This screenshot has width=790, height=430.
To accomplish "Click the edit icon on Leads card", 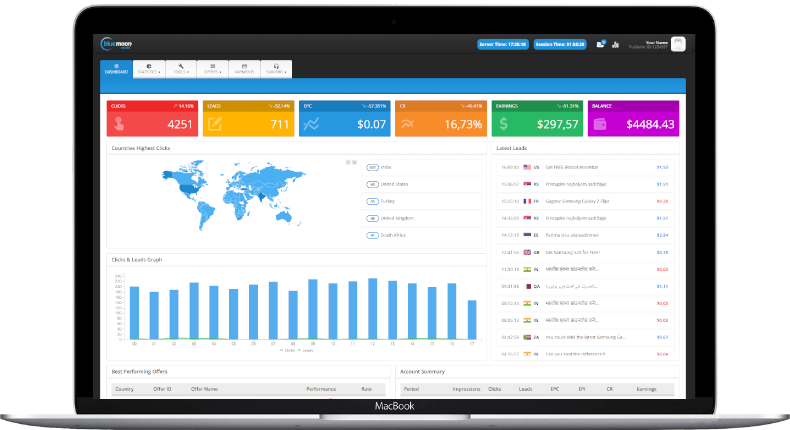I will tap(215, 124).
